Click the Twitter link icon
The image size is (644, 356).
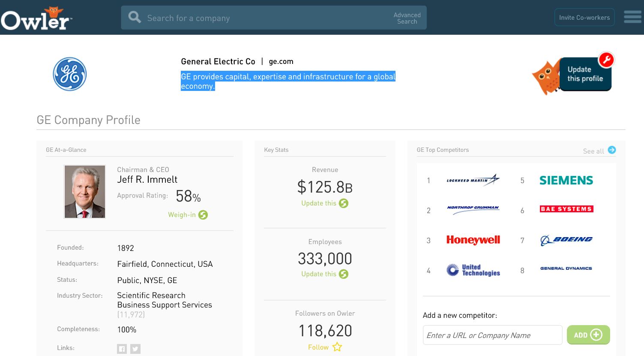click(x=135, y=349)
